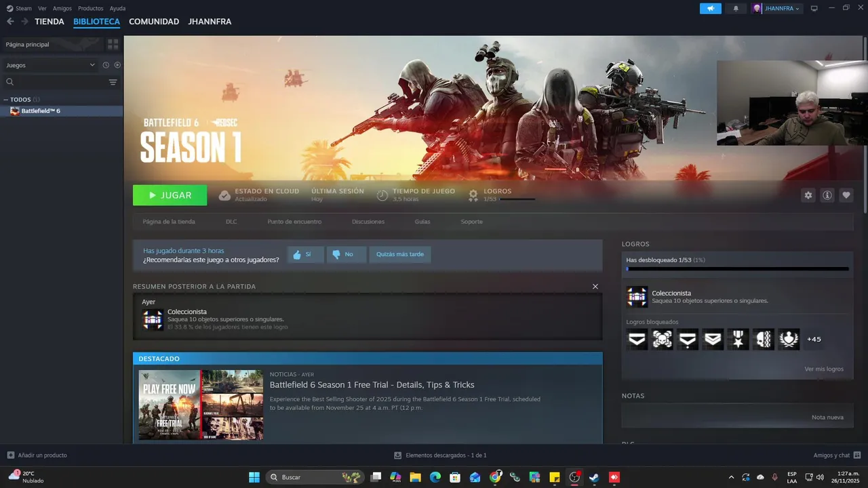Go forward with the right arrow

(24, 22)
